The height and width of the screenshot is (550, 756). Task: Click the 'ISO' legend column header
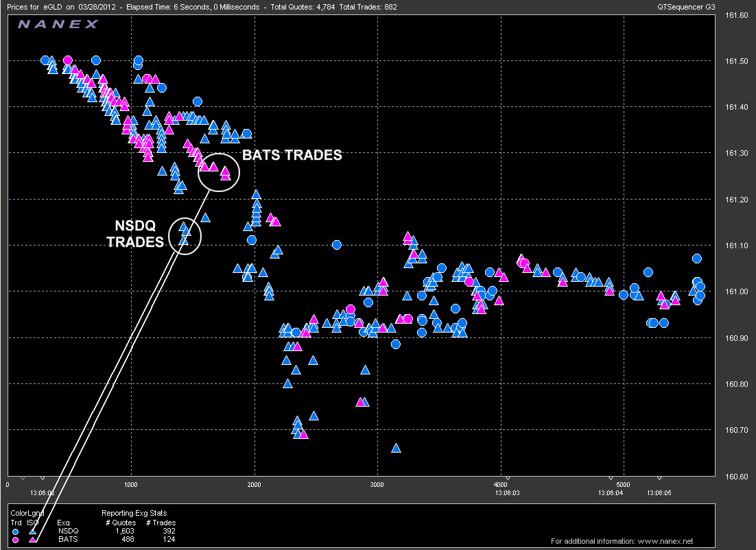click(x=32, y=523)
